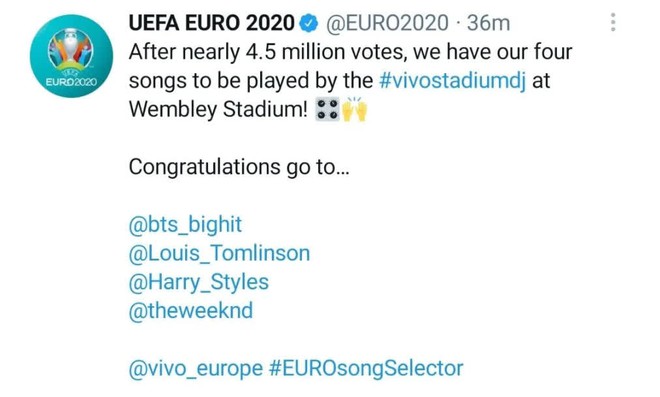Click the UEFA EURO 2020 display name
660x397 pixels.
[212, 23]
